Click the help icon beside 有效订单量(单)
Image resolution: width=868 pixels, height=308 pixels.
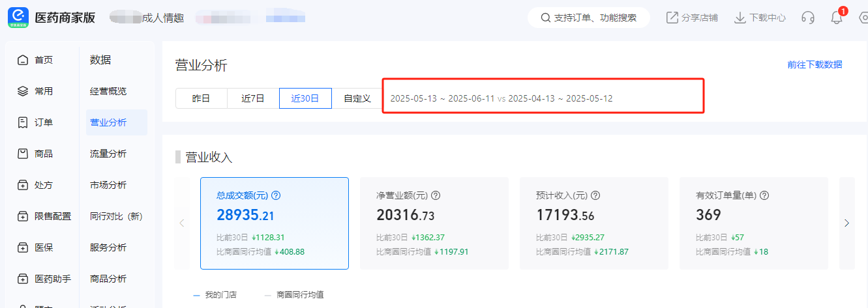click(x=764, y=195)
